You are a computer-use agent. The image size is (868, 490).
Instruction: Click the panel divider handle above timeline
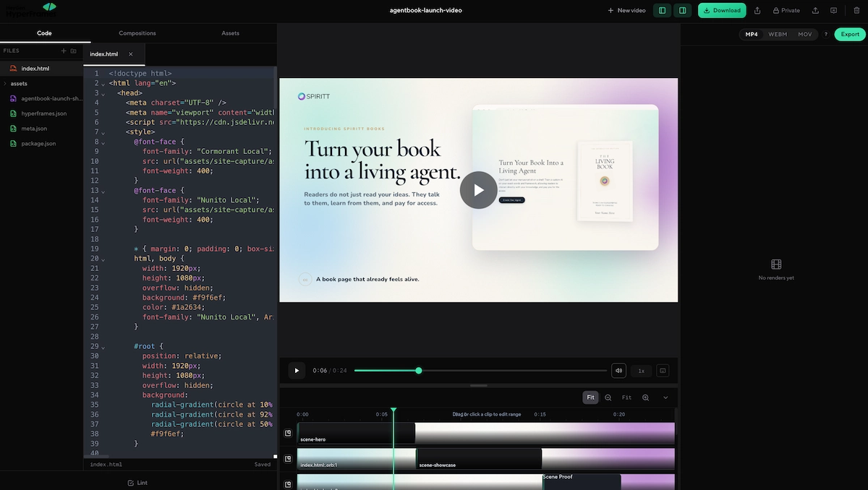(x=478, y=386)
